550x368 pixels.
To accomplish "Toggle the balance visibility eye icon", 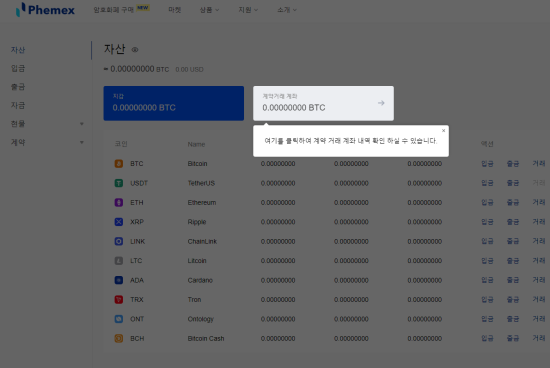I will (x=135, y=50).
